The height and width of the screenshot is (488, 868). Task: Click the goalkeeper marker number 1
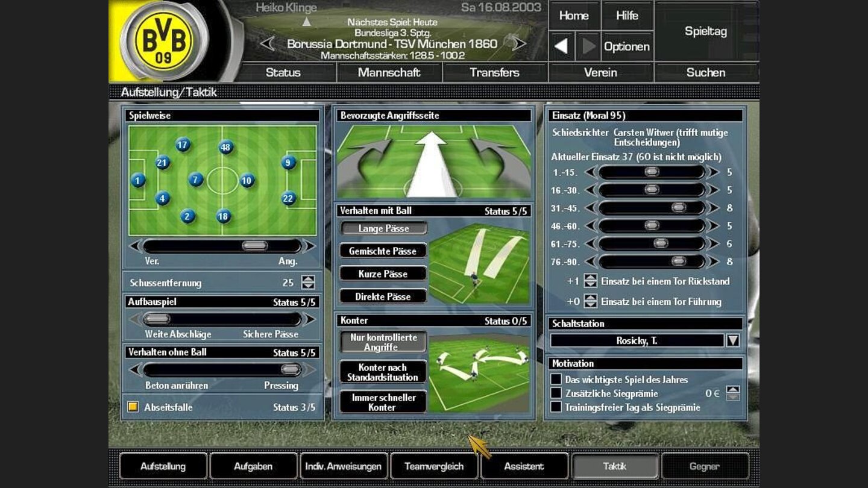click(x=137, y=179)
